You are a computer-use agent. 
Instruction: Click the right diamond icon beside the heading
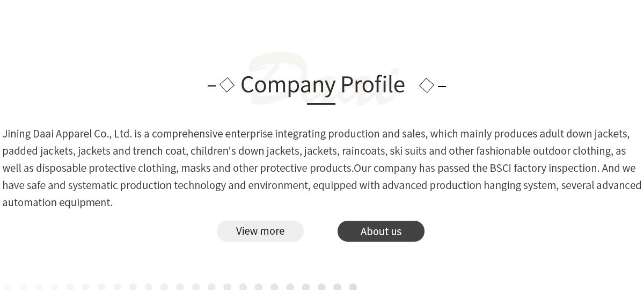coord(427,85)
